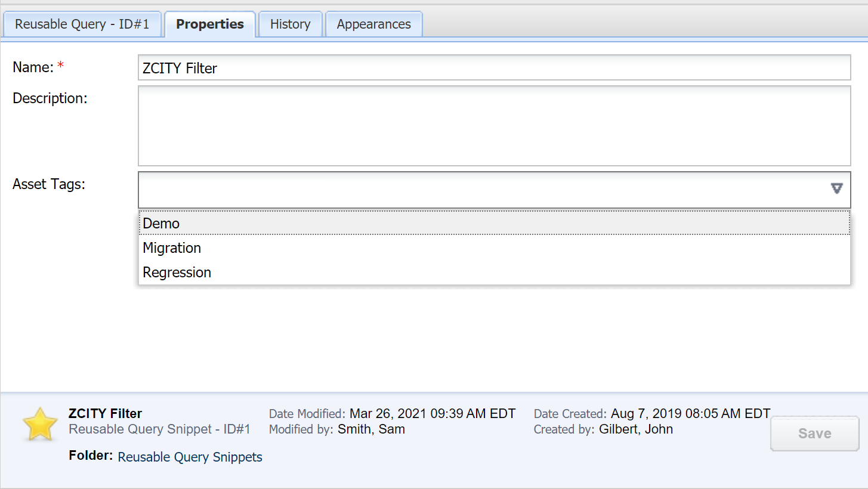Viewport: 868px width, 489px height.
Task: Open the Asset Tags dropdown arrow
Action: tap(836, 189)
